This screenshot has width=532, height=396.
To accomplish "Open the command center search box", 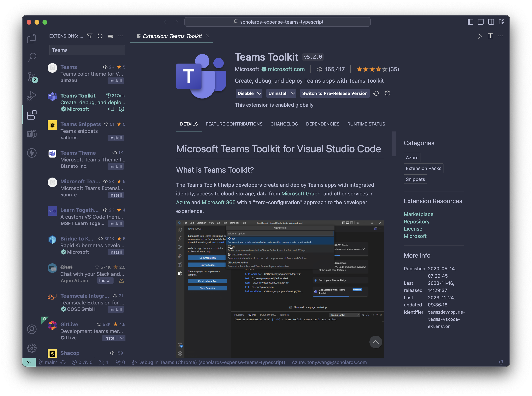I will coord(277,22).
